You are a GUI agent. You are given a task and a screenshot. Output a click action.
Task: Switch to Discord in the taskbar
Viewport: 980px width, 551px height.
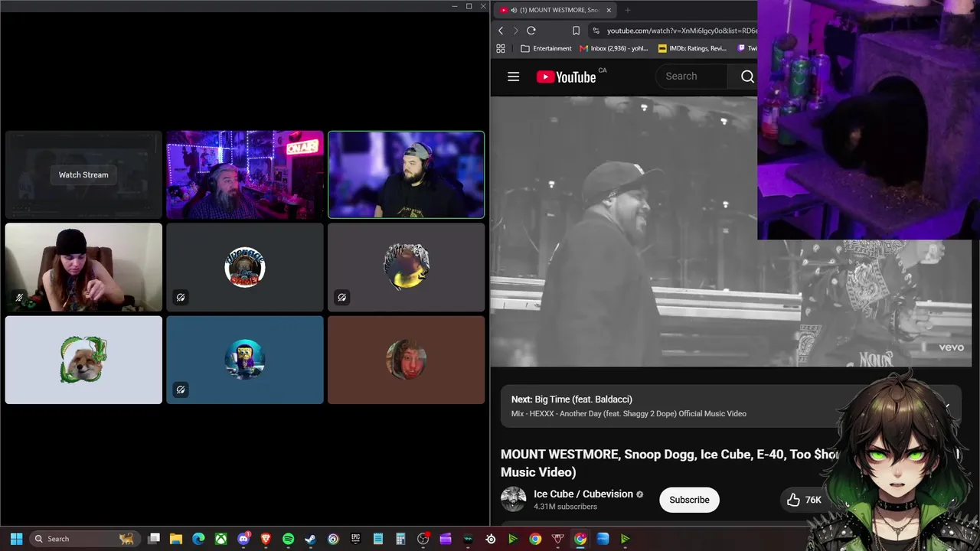[x=243, y=539]
